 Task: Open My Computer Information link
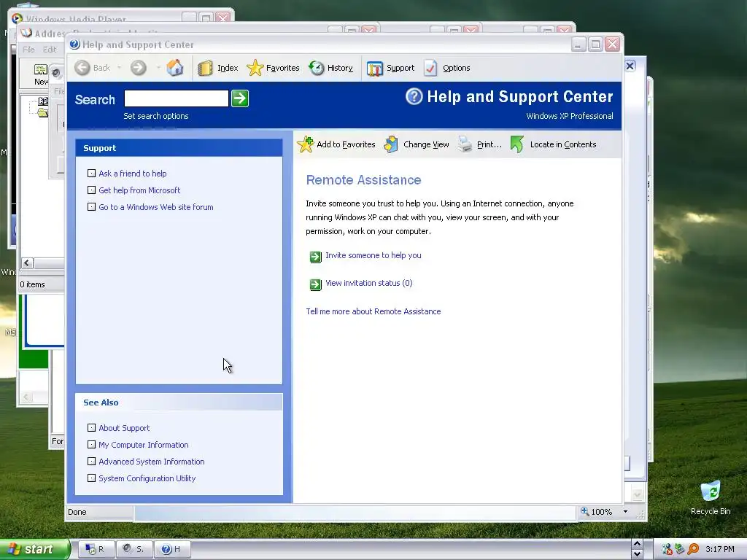point(144,444)
